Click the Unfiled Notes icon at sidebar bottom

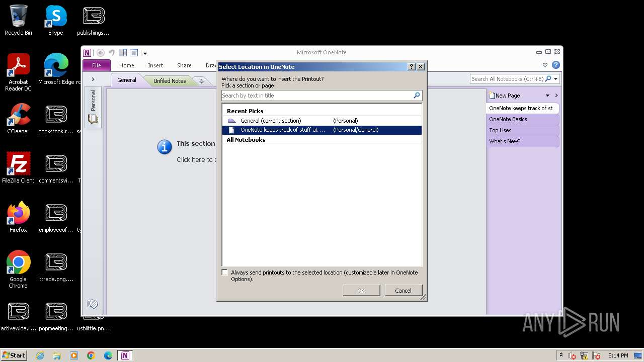[x=92, y=304]
